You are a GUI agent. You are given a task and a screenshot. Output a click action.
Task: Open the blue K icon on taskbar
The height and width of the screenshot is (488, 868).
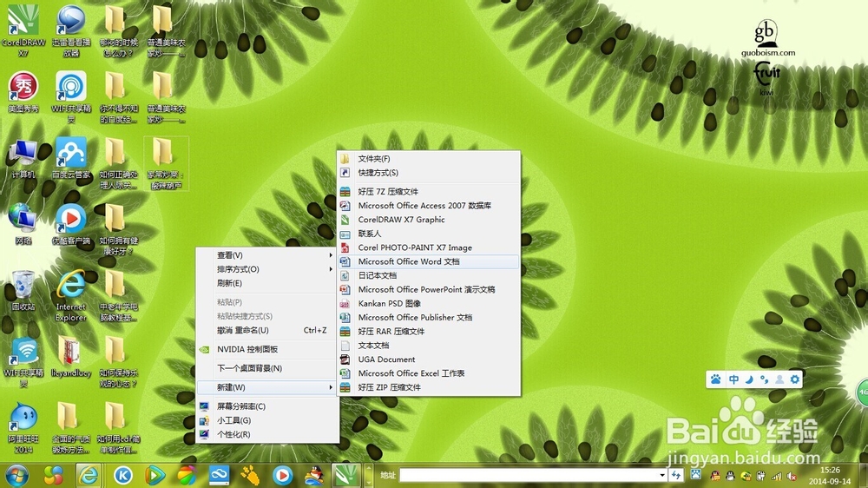(x=123, y=476)
